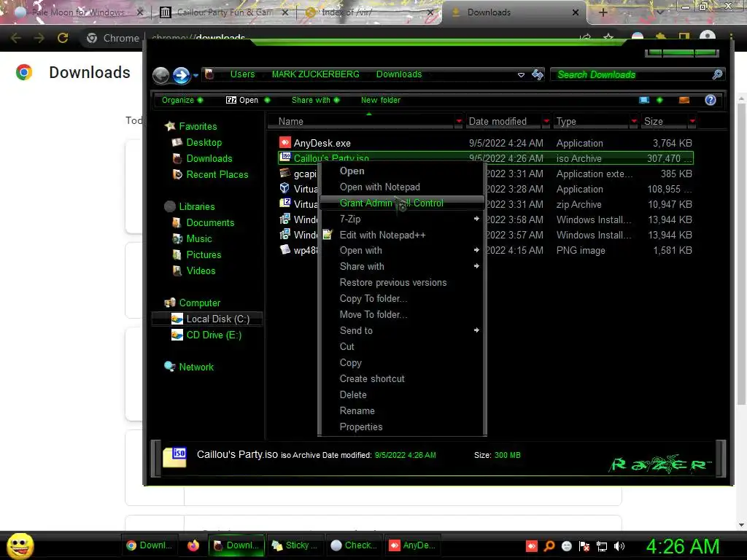Choose Copy To folder...
The height and width of the screenshot is (560, 747).
pos(373,298)
